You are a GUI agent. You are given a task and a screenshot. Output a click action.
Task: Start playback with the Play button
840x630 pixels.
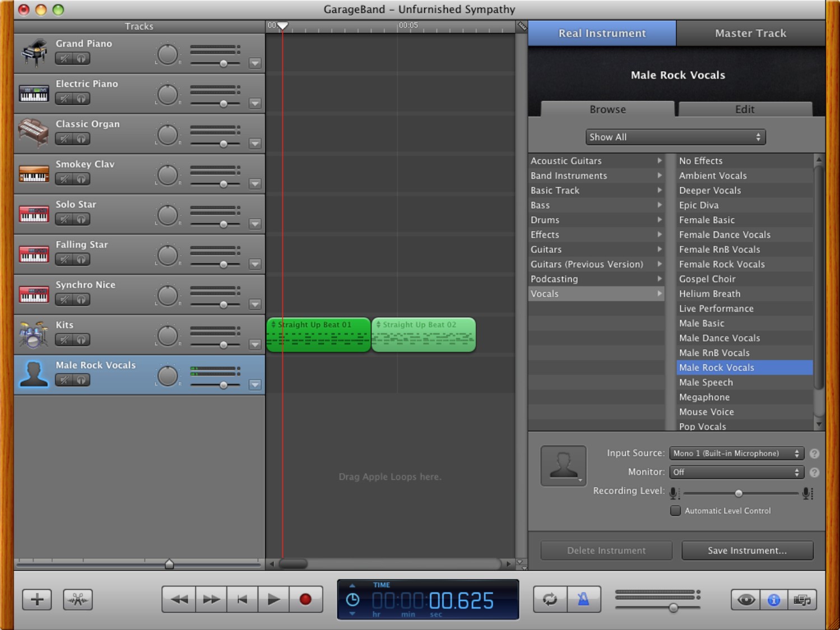tap(273, 599)
